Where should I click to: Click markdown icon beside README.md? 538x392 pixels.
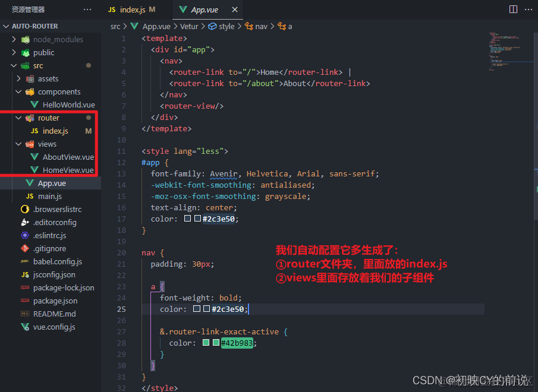click(x=25, y=314)
